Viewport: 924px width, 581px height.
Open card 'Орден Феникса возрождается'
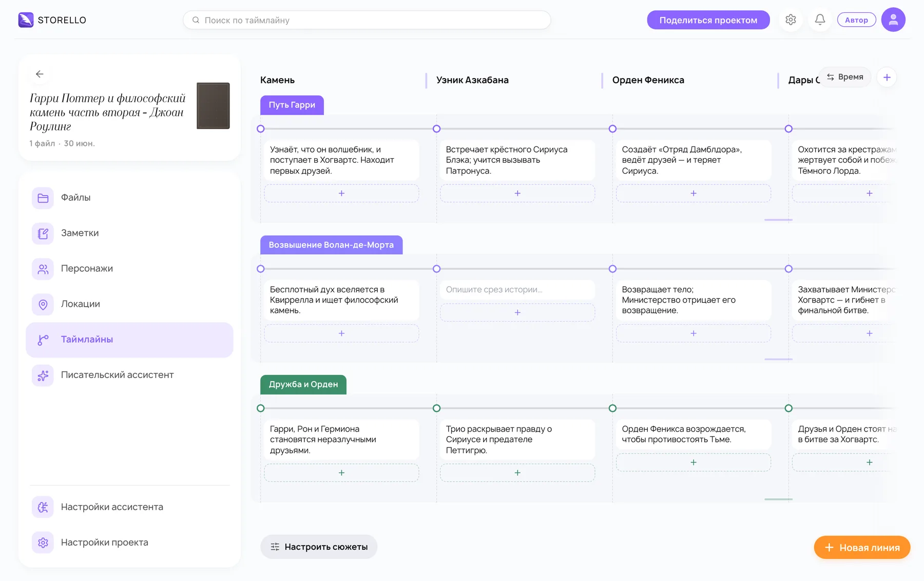coord(694,435)
